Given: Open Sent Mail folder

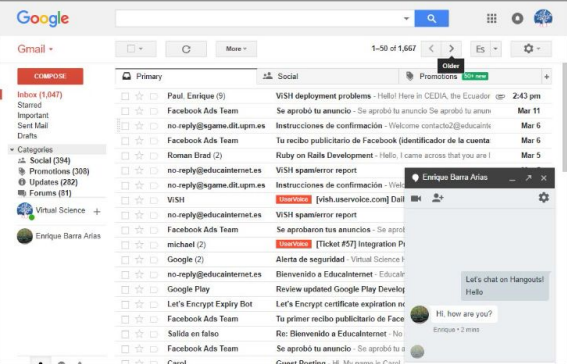Looking at the screenshot, I should (x=33, y=125).
